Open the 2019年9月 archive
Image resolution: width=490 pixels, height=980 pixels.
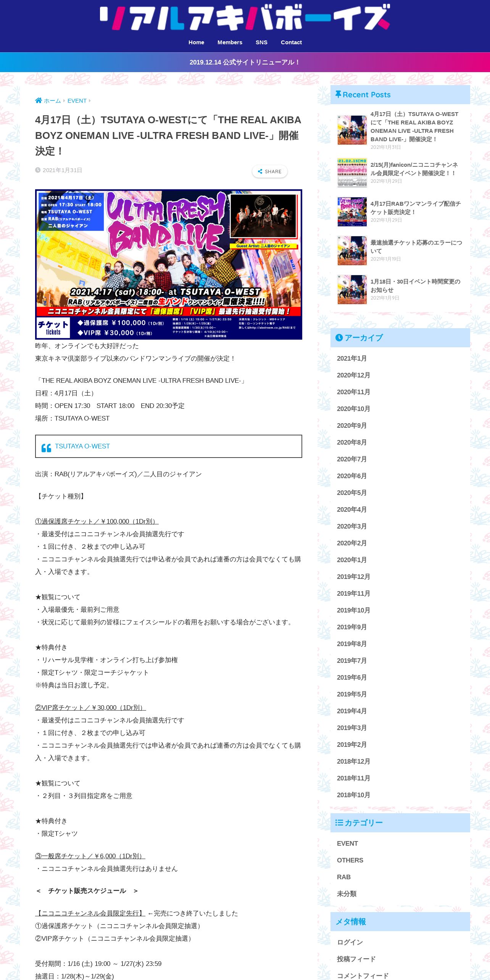click(351, 627)
